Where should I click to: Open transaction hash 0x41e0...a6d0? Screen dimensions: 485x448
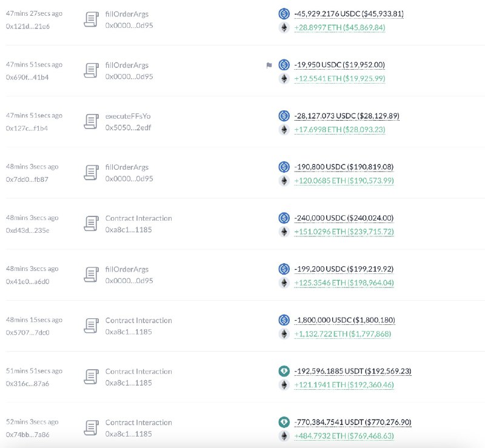27,281
